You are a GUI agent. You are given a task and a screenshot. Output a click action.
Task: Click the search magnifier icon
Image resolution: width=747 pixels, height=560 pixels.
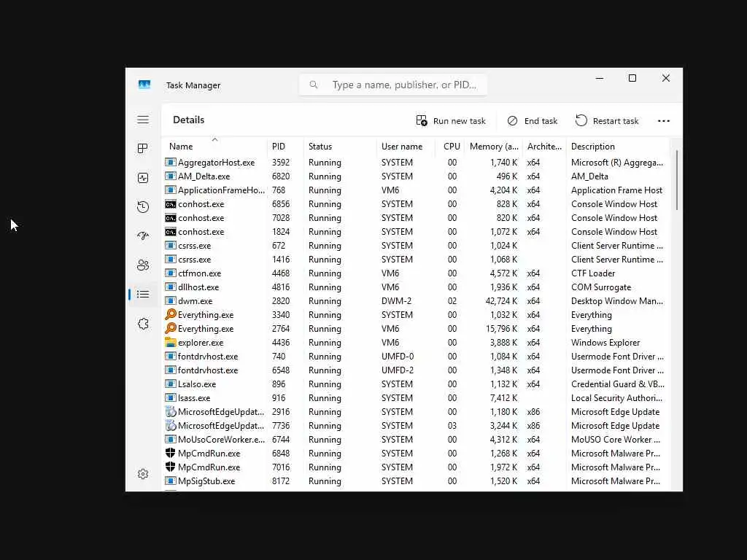pyautogui.click(x=314, y=85)
